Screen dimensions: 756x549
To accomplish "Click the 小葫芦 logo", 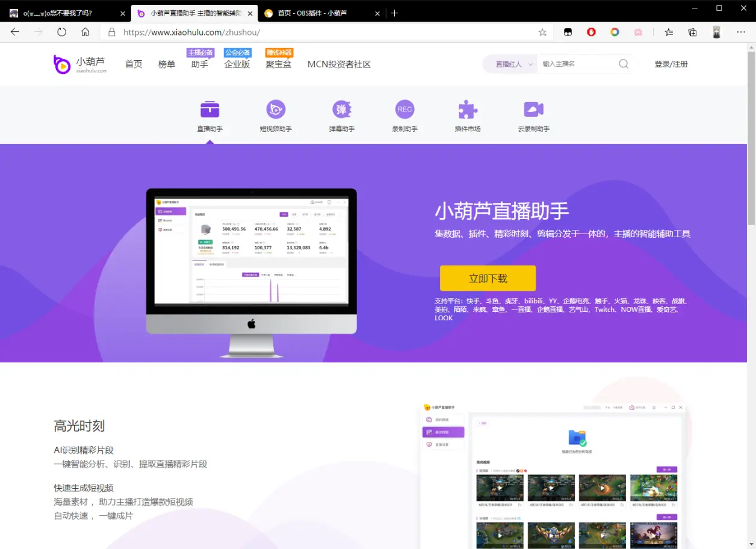I will coord(80,64).
